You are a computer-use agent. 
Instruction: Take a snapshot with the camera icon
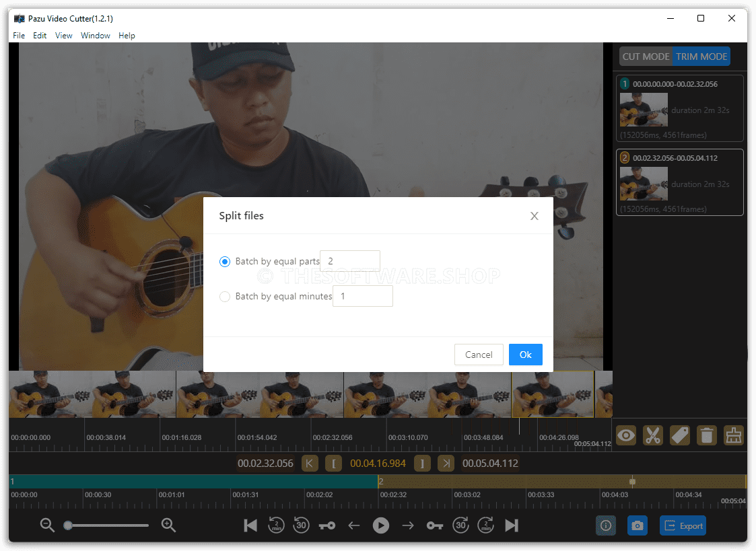pos(638,525)
